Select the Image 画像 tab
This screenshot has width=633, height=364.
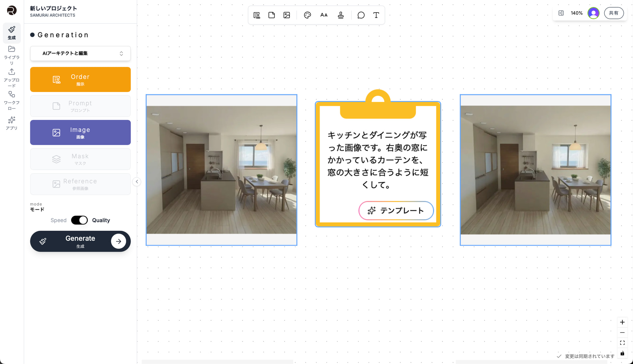[80, 133]
